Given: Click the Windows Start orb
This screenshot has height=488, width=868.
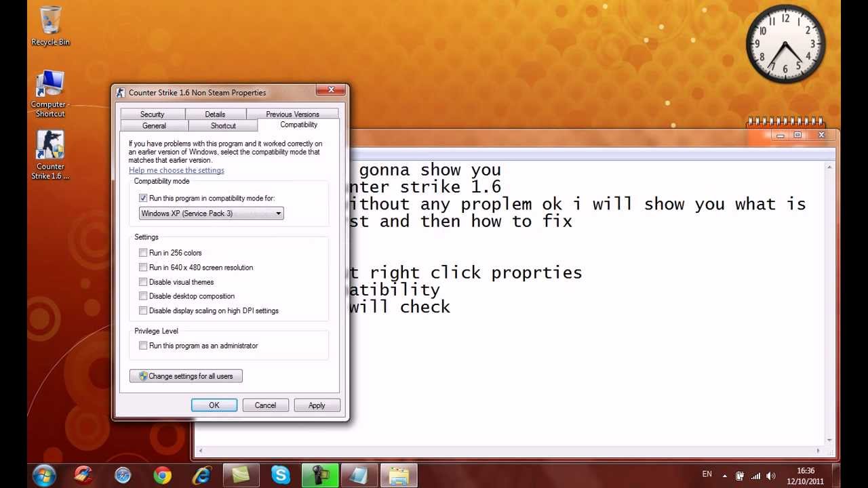Looking at the screenshot, I should (x=44, y=475).
